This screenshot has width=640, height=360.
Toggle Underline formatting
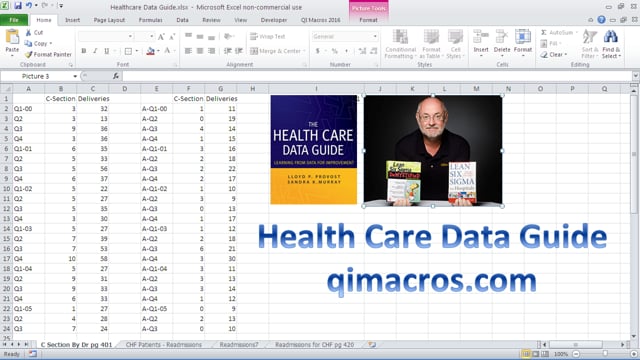[x=107, y=51]
